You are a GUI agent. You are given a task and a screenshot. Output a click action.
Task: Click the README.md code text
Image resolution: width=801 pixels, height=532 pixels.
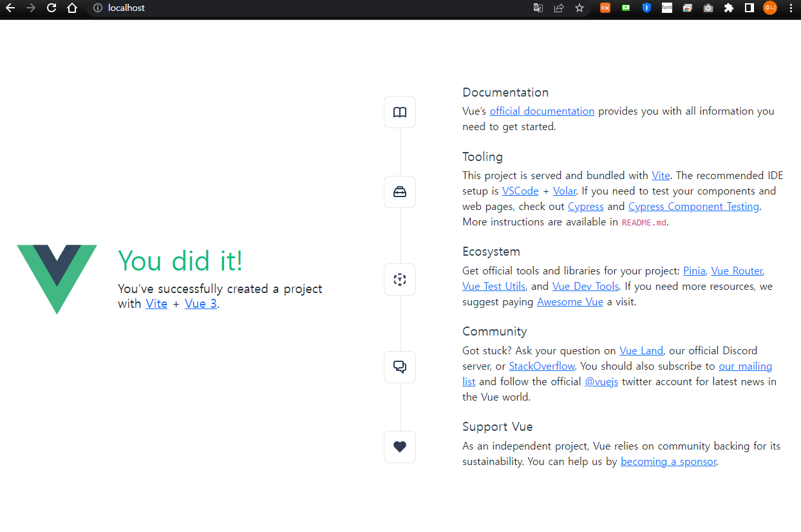[644, 223]
